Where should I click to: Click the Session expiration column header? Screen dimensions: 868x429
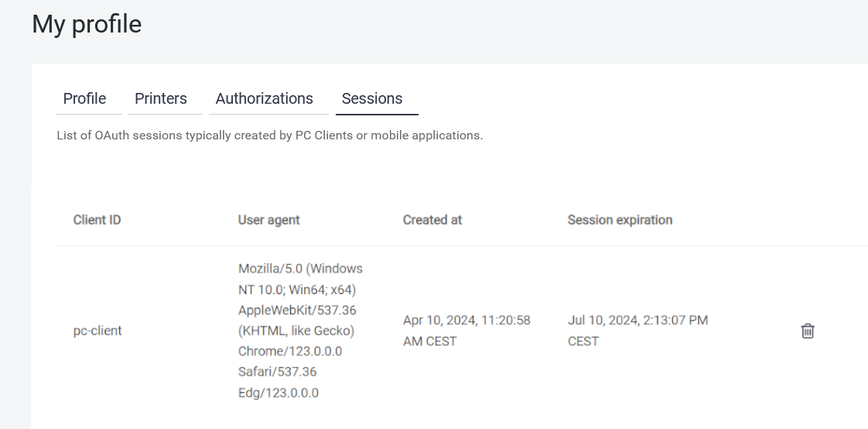620,220
